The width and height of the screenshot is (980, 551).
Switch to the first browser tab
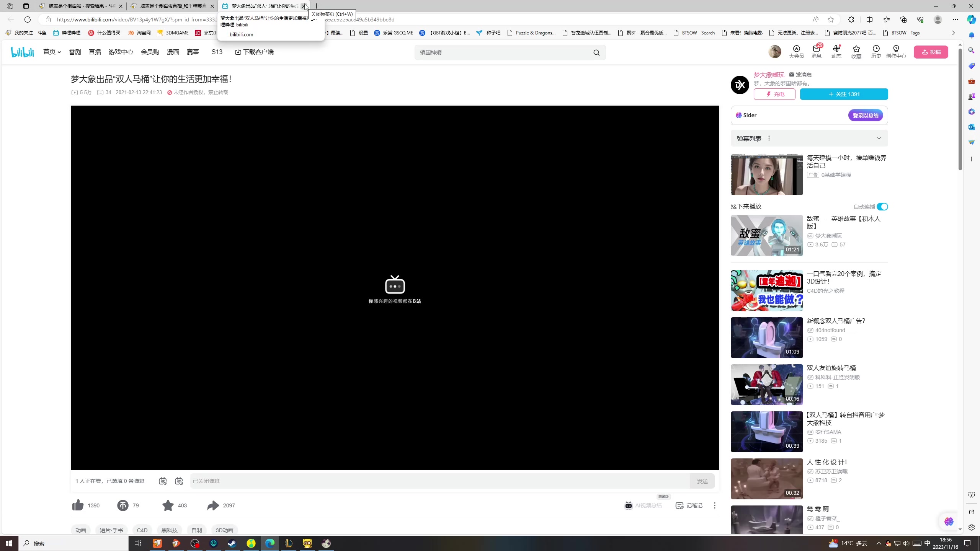[81, 6]
